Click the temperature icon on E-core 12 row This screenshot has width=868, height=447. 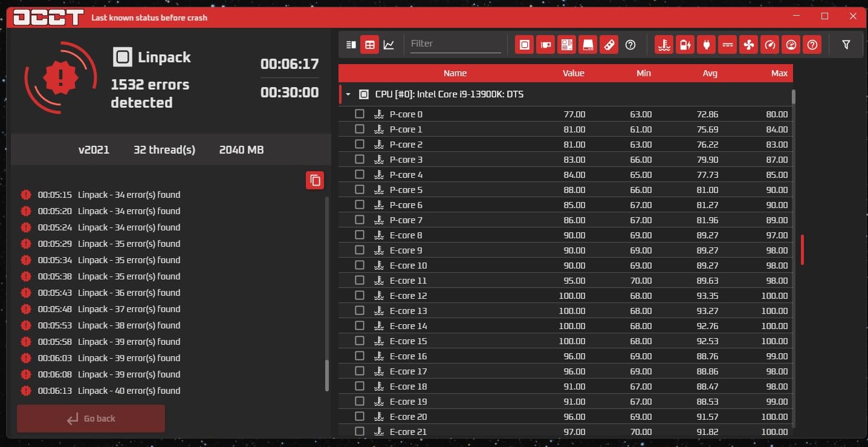(379, 296)
